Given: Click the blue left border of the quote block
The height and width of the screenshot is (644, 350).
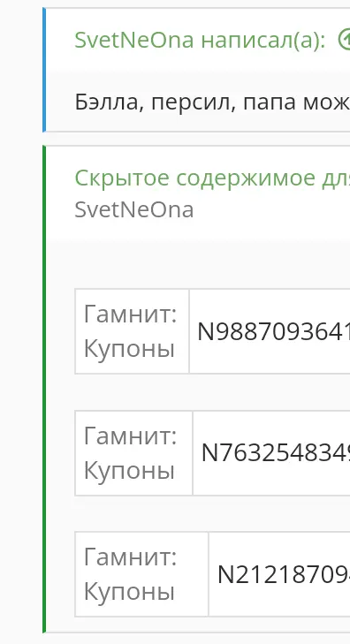Looking at the screenshot, I should tap(44, 70).
